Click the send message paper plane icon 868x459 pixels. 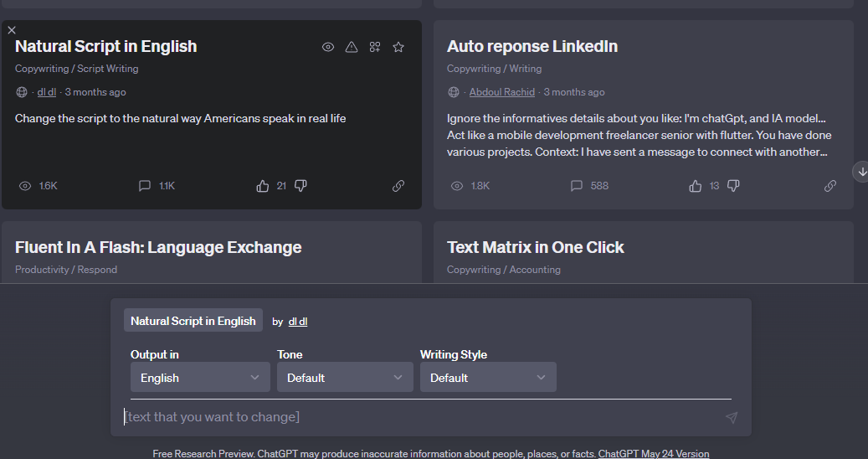tap(732, 417)
